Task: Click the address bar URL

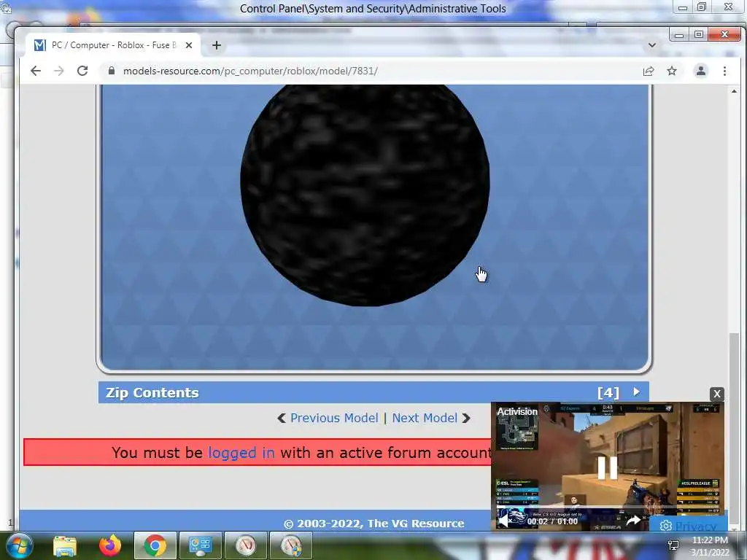Action: pyautogui.click(x=250, y=71)
